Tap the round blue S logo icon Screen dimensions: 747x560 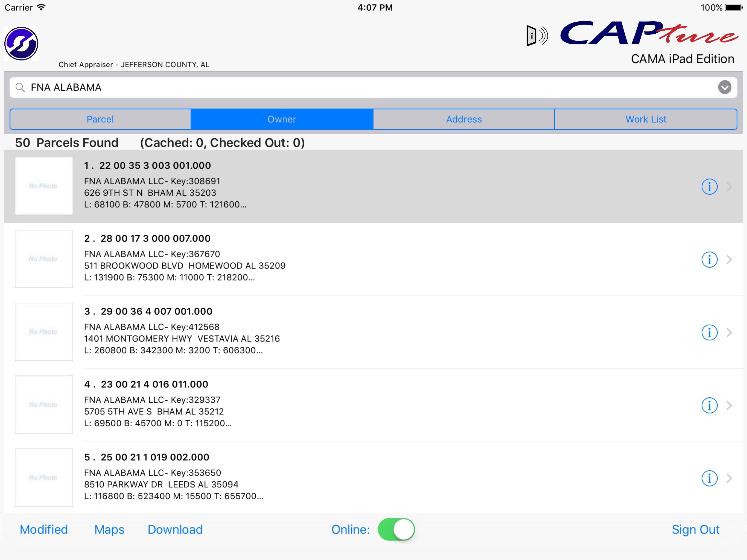pos(21,43)
